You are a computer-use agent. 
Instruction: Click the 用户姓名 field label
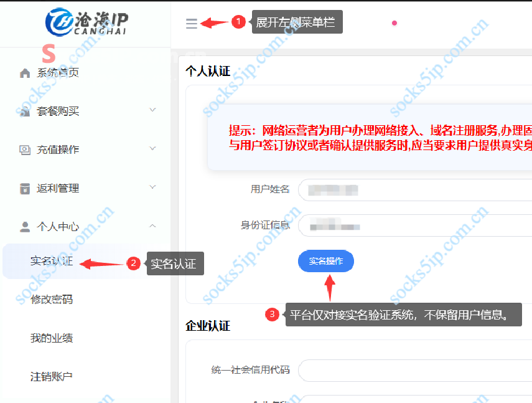click(x=270, y=189)
